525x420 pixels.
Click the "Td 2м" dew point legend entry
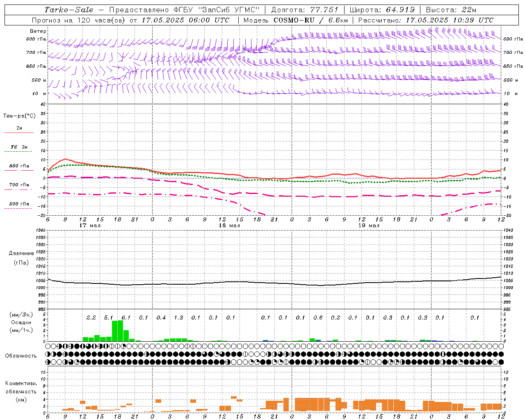pos(19,147)
